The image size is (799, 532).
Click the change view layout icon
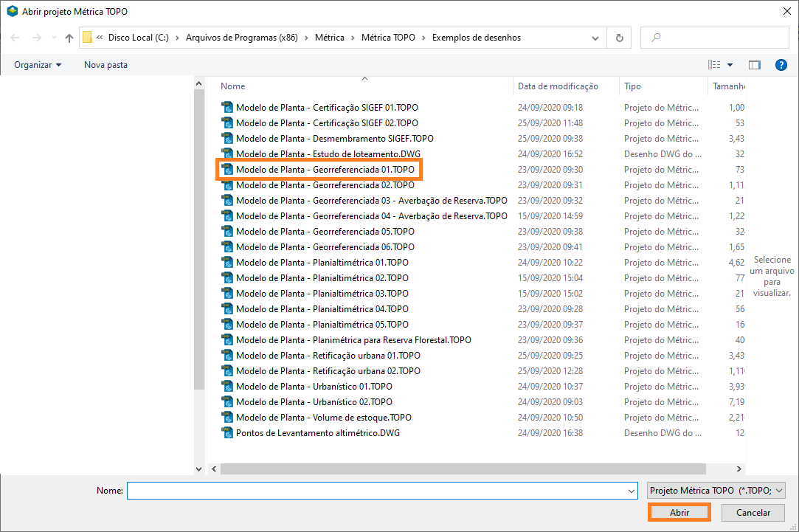pos(714,65)
